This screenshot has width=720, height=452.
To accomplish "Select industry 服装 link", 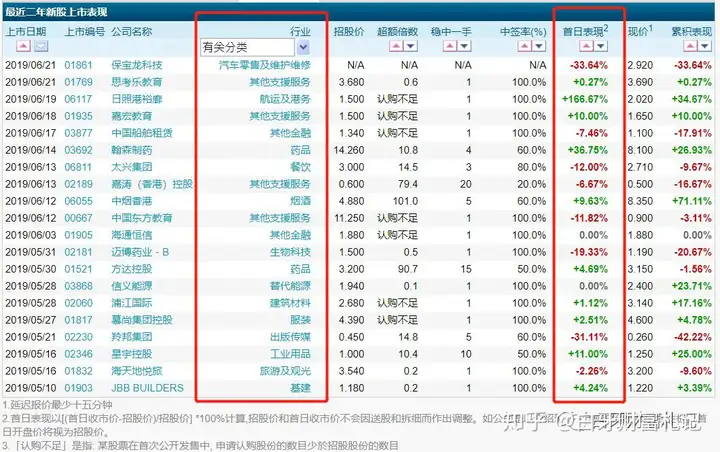I will (301, 320).
